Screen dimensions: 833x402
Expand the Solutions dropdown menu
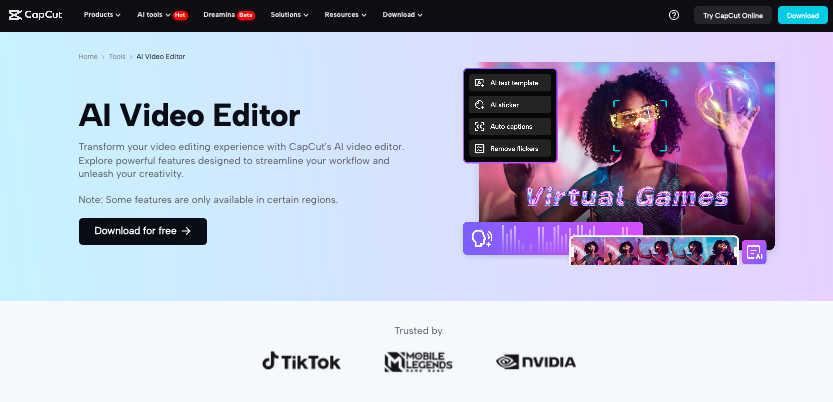click(290, 15)
